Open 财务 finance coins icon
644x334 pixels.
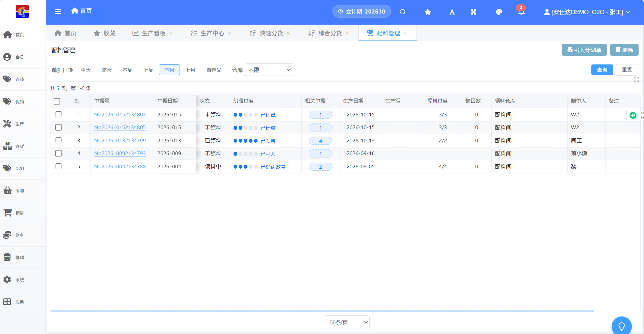pyautogui.click(x=7, y=235)
